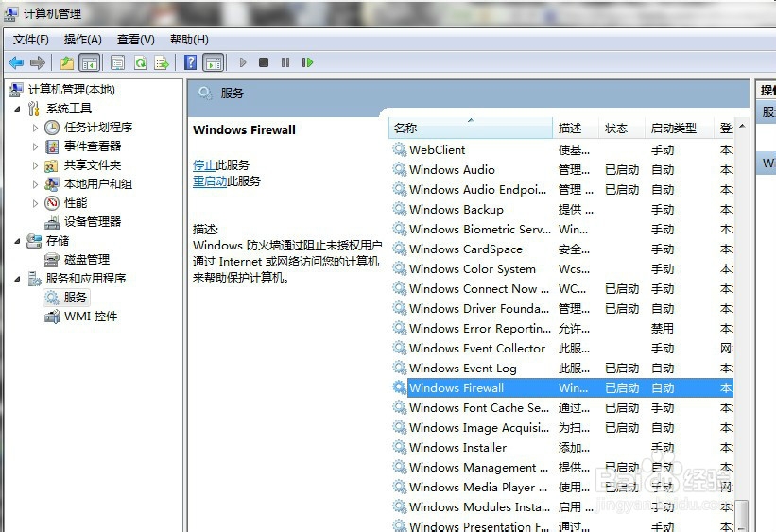The height and width of the screenshot is (532, 776).
Task: Select the Windows Backup service
Action: (562, 210)
